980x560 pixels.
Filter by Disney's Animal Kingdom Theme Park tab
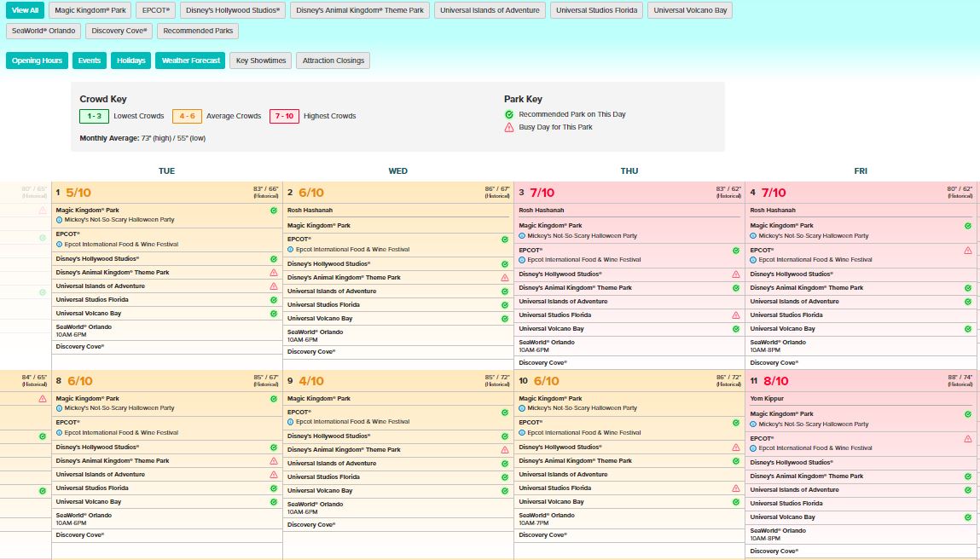coord(360,10)
